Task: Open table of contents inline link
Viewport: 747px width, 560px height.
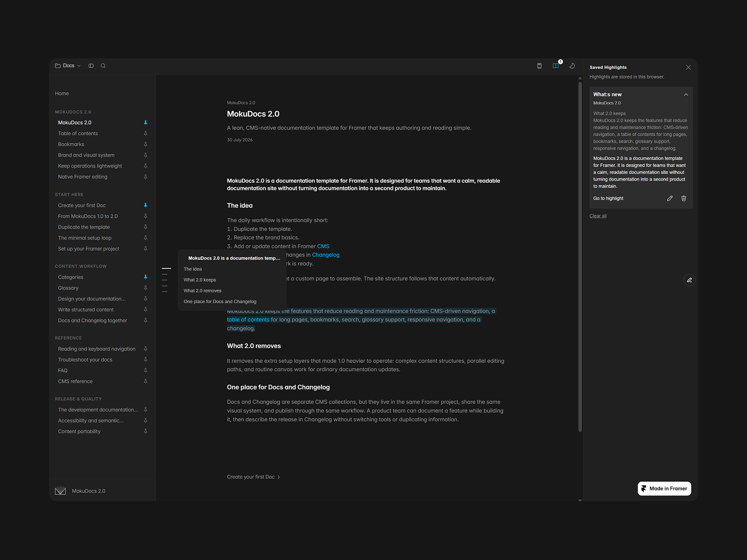Action: coord(248,320)
